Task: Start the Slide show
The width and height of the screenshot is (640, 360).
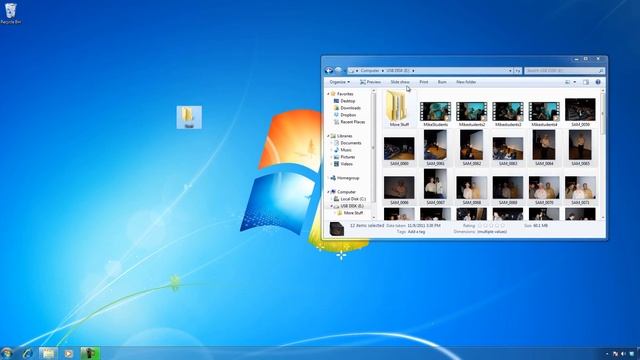Action: pos(400,82)
